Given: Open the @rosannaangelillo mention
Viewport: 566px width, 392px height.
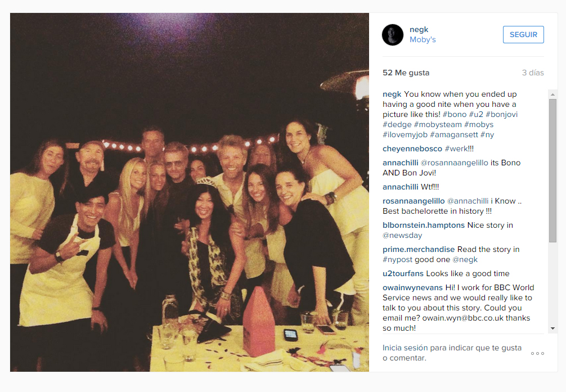Looking at the screenshot, I should click(x=455, y=163).
